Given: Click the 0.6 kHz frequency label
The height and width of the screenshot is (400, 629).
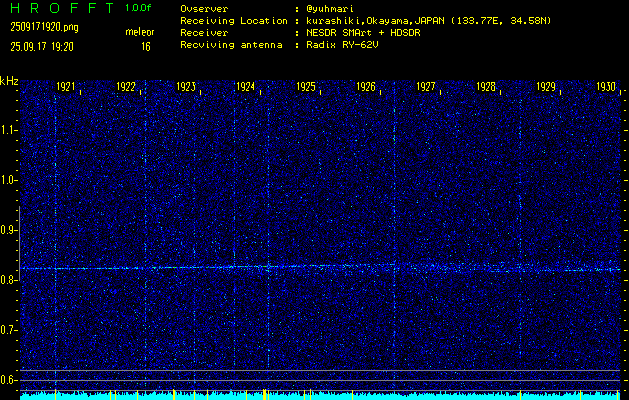Looking at the screenshot, I should (x=8, y=380).
